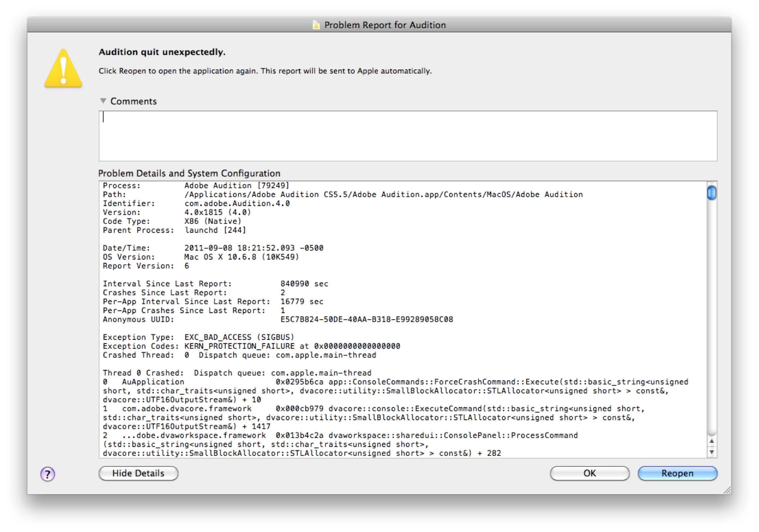Click the Anonymous UUID value text
Viewport: 759px width, 532px height.
point(366,320)
